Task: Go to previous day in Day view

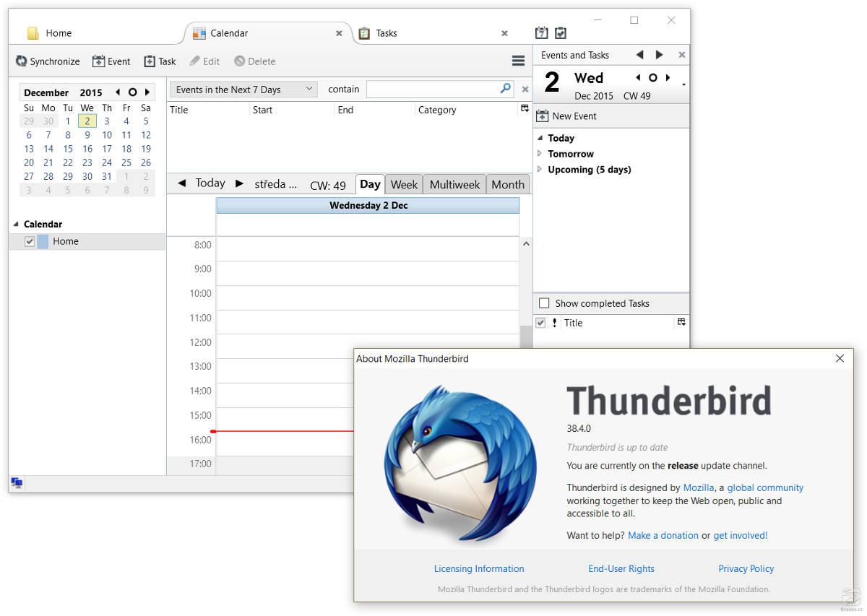Action: (181, 183)
